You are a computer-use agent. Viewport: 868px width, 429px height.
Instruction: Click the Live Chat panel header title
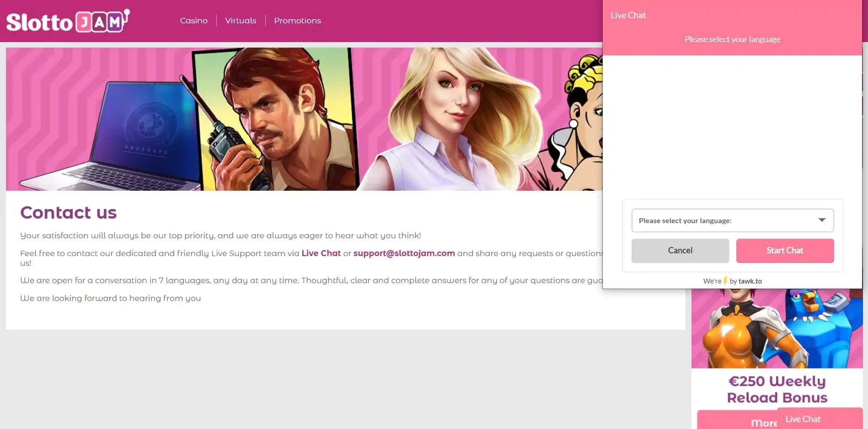[x=628, y=16]
